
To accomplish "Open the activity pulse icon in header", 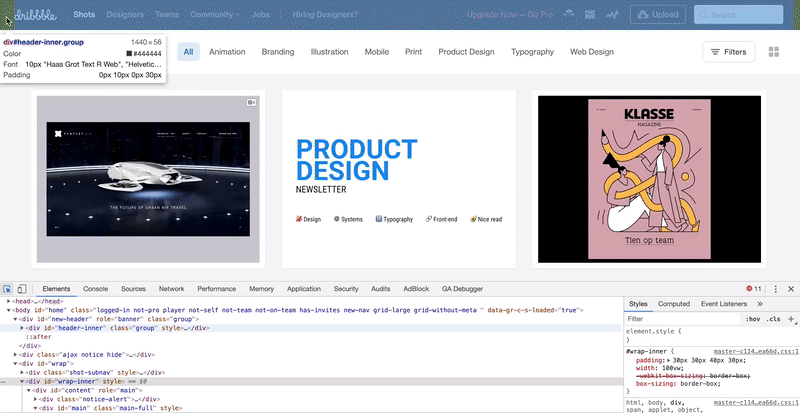I will (610, 15).
